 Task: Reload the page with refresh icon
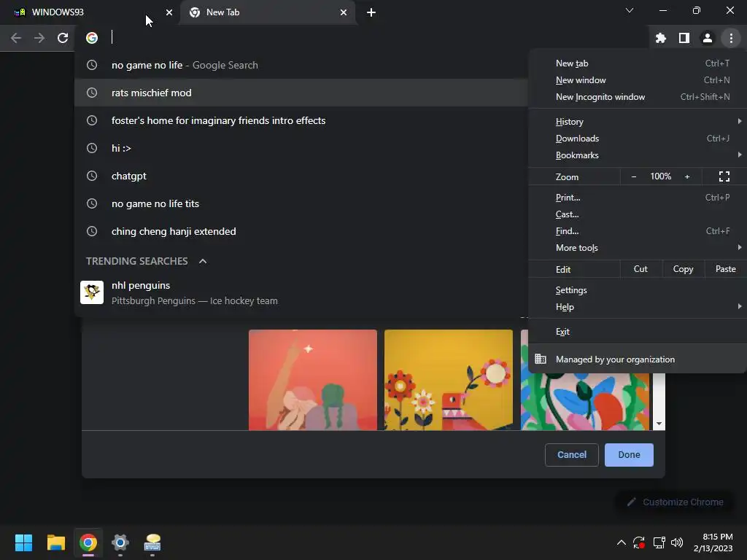(x=63, y=38)
